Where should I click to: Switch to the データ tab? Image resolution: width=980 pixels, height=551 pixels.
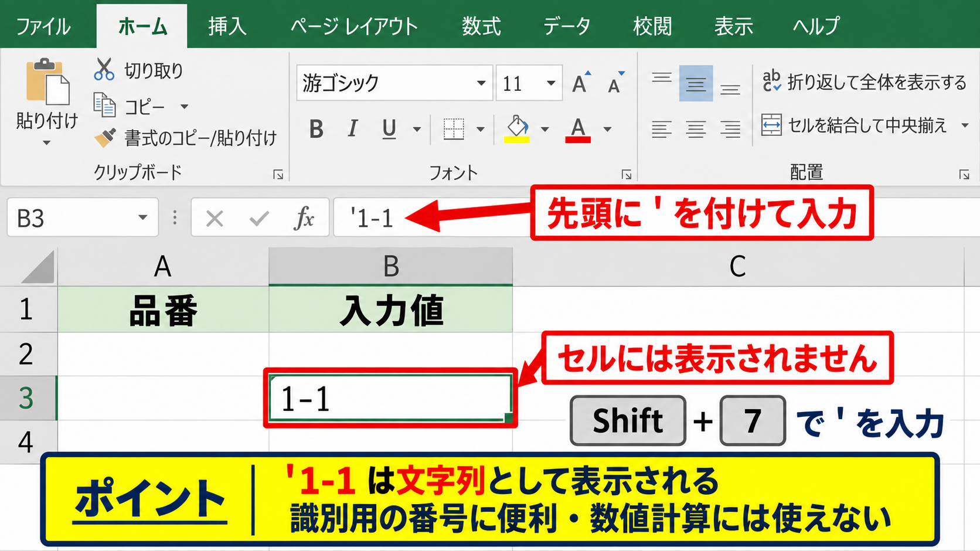(x=567, y=26)
